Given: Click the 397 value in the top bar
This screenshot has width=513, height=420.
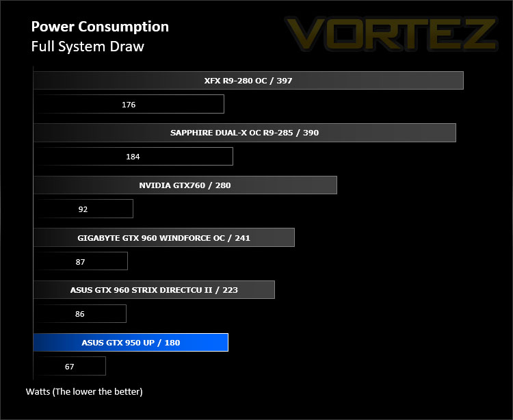Looking at the screenshot, I should [x=285, y=81].
